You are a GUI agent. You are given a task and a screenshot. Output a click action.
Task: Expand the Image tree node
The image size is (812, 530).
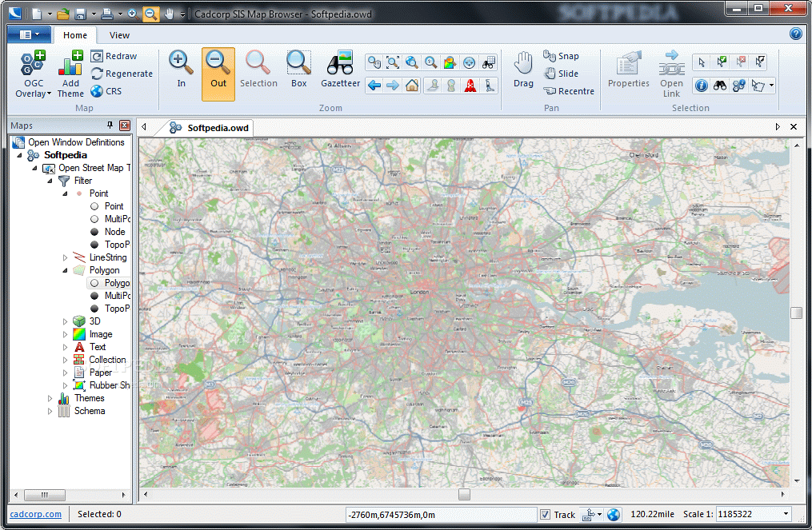click(65, 334)
